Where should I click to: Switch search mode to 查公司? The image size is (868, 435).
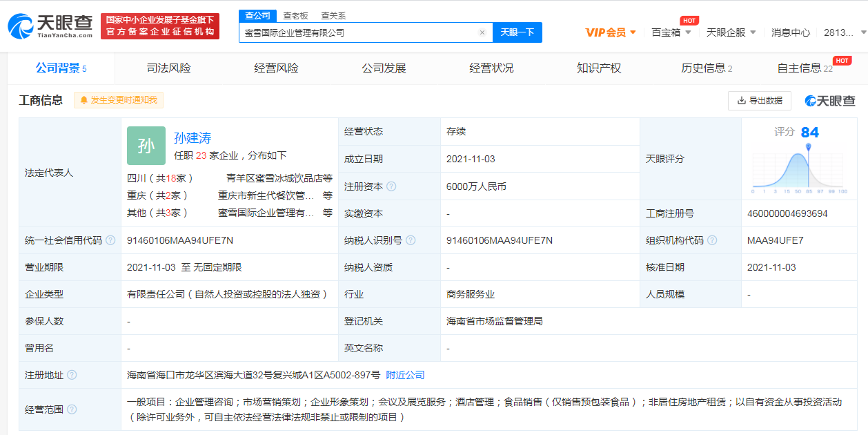point(258,16)
